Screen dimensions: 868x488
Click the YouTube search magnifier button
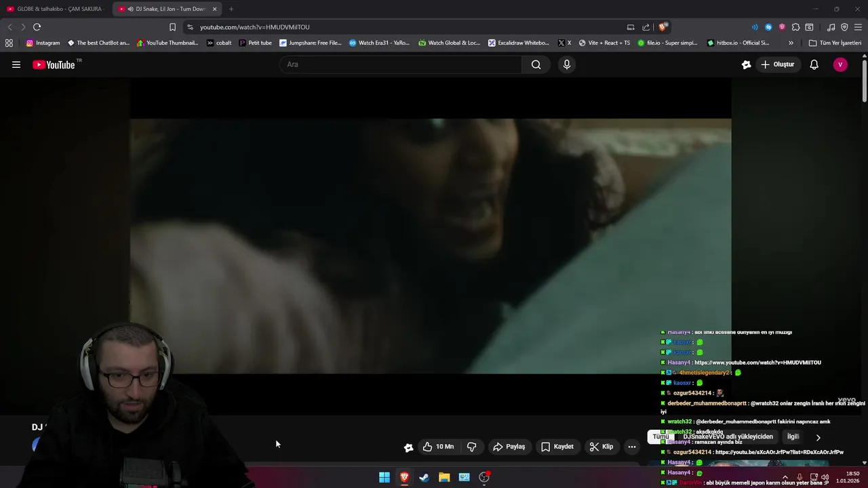536,64
